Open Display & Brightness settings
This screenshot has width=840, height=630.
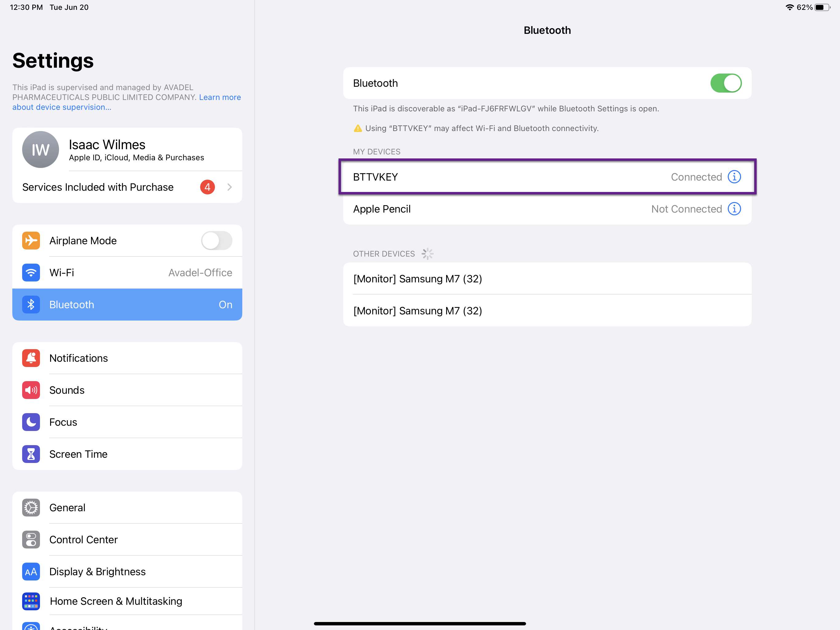click(127, 571)
